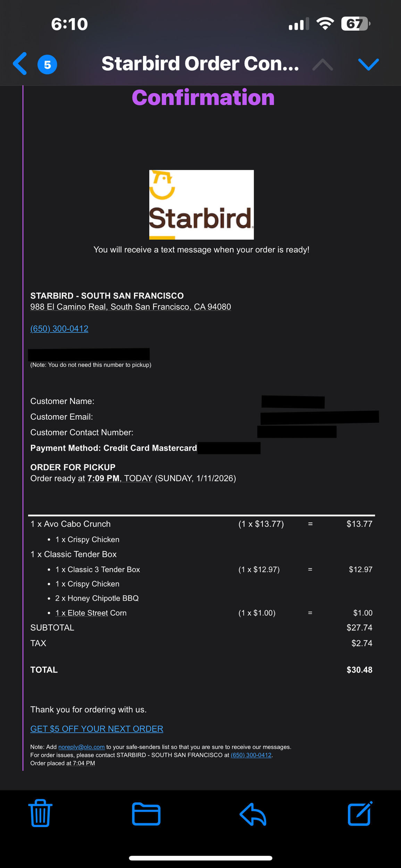Tap the Starbird logo image
Screen dimensions: 401x868
[x=201, y=205]
